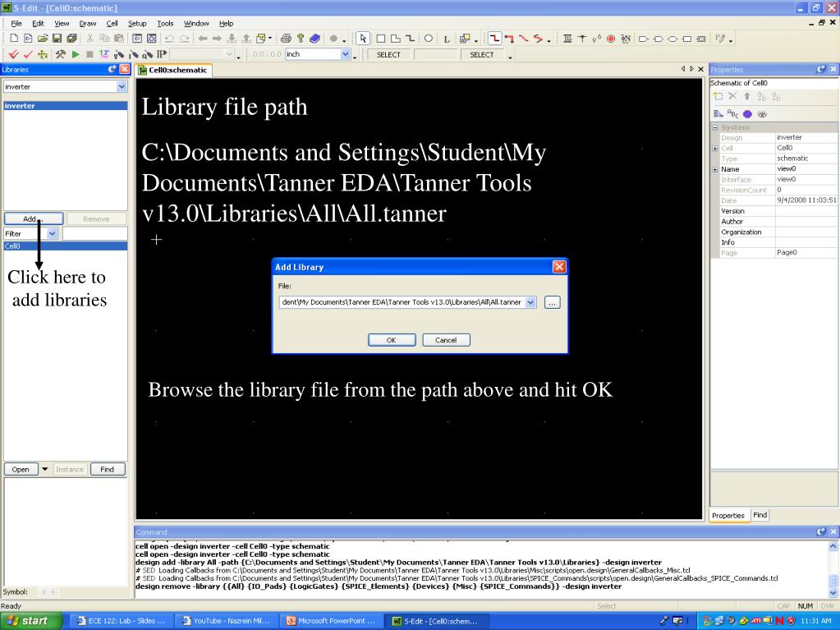
Task: Switch to the Find tab in Properties
Action: click(760, 515)
